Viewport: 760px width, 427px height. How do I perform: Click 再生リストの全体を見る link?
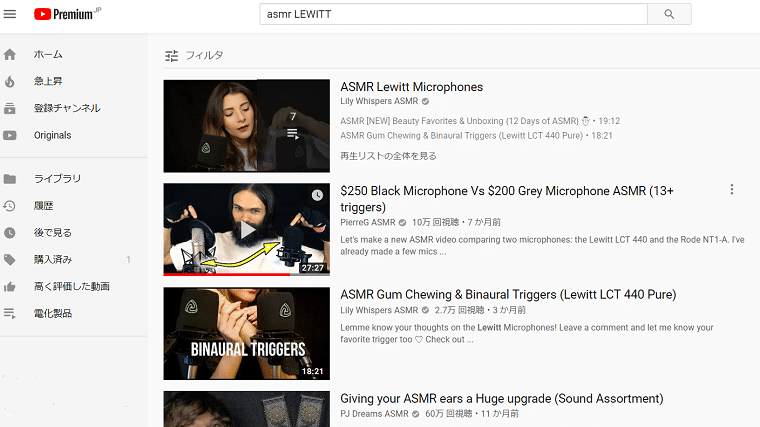[388, 156]
